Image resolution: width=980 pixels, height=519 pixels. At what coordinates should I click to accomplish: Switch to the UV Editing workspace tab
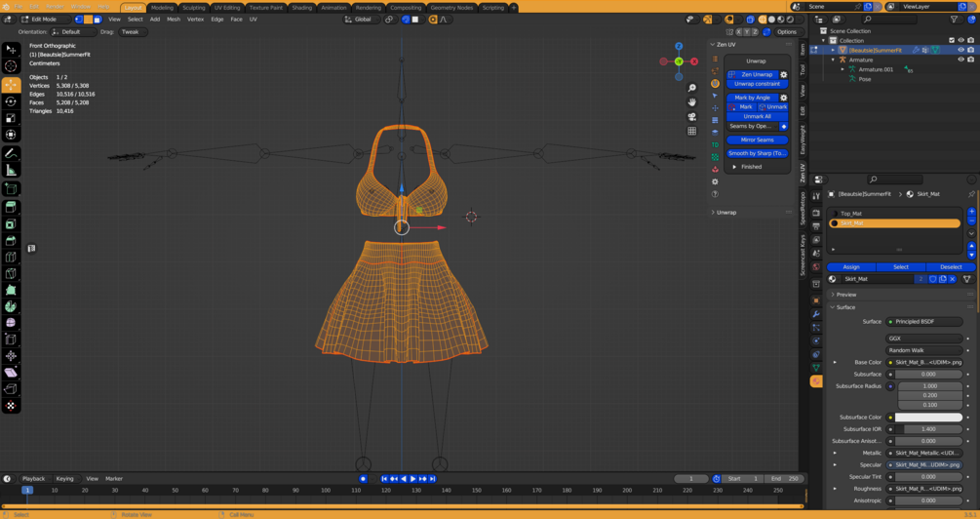(227, 8)
